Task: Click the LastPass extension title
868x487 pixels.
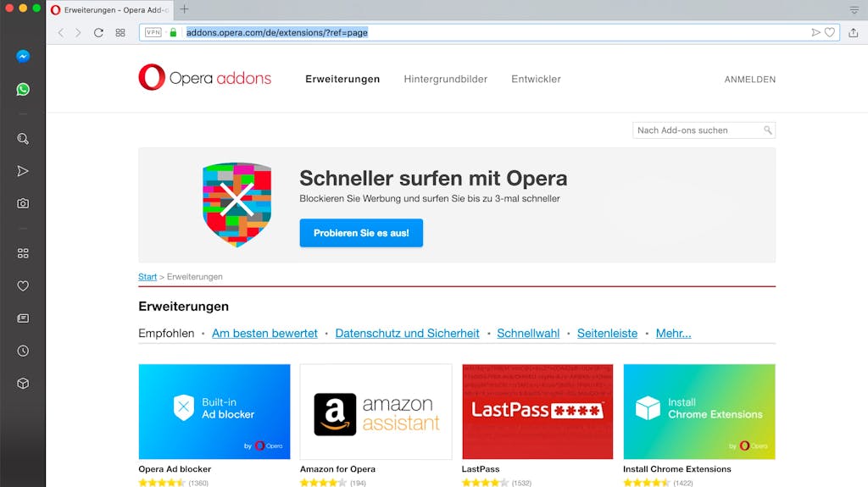Action: pyautogui.click(x=481, y=468)
